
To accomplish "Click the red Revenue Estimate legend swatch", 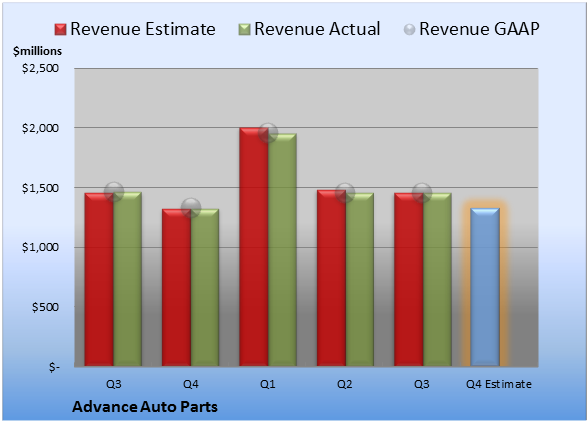I will (x=60, y=30).
